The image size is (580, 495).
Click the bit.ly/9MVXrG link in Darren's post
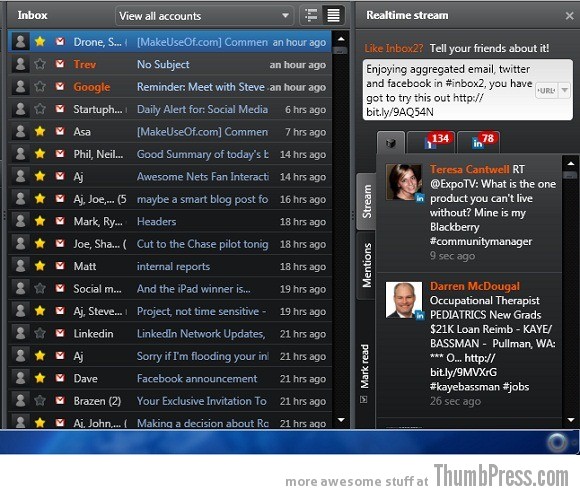click(463, 372)
